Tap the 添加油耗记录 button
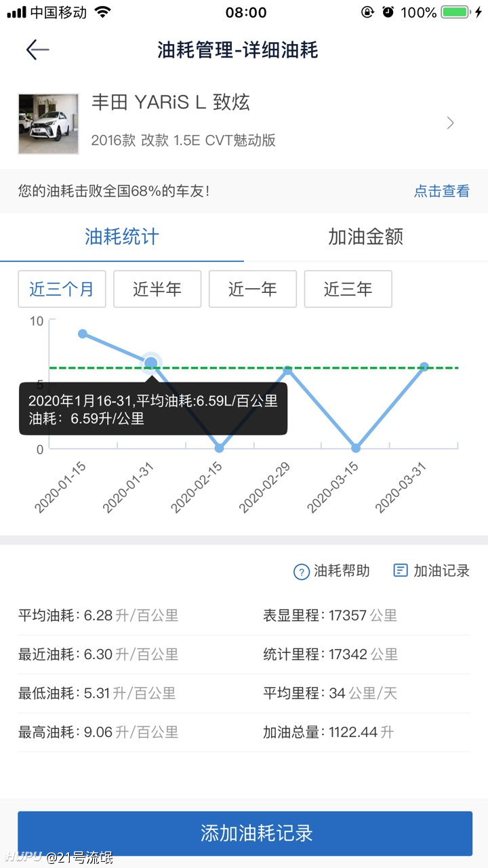This screenshot has height=868, width=488. (245, 833)
